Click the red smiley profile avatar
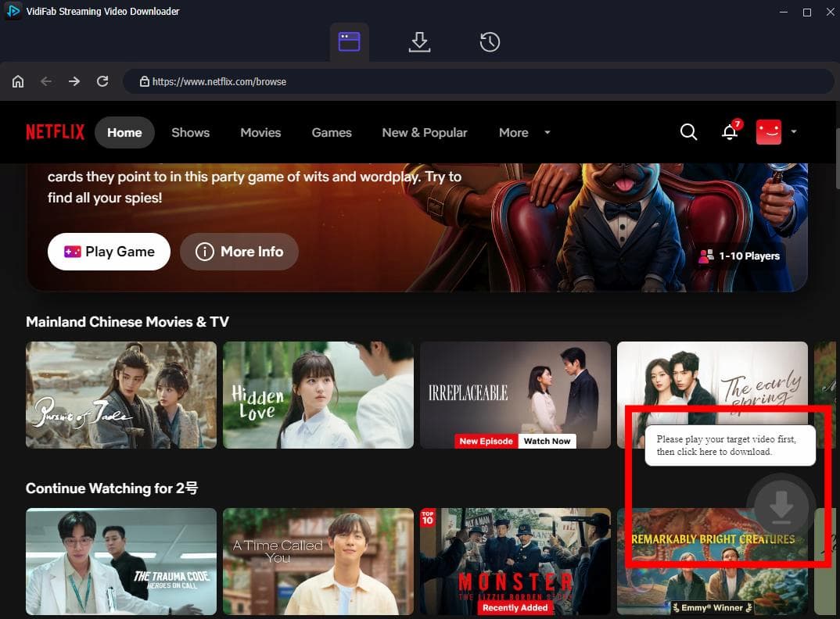Image resolution: width=840 pixels, height=619 pixels. tap(768, 132)
